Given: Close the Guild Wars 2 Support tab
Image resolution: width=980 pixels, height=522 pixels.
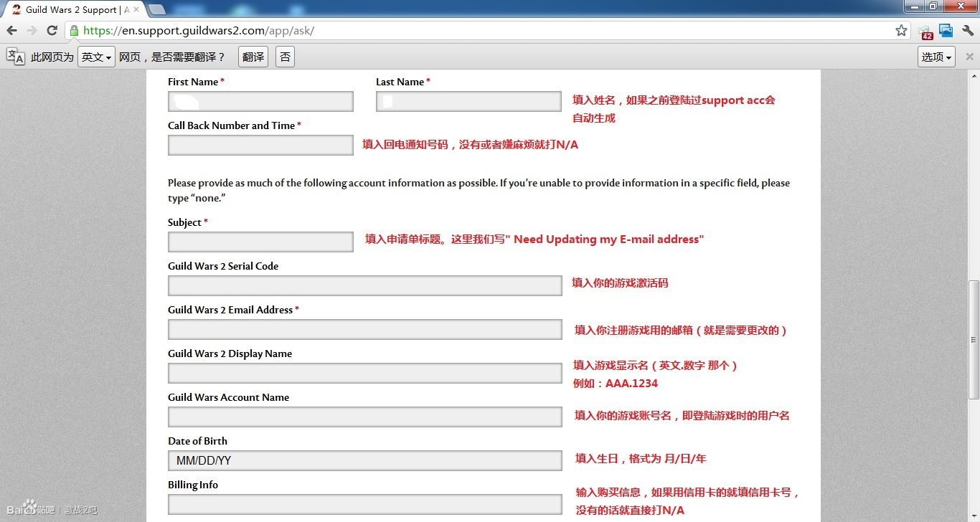Looking at the screenshot, I should (x=136, y=9).
